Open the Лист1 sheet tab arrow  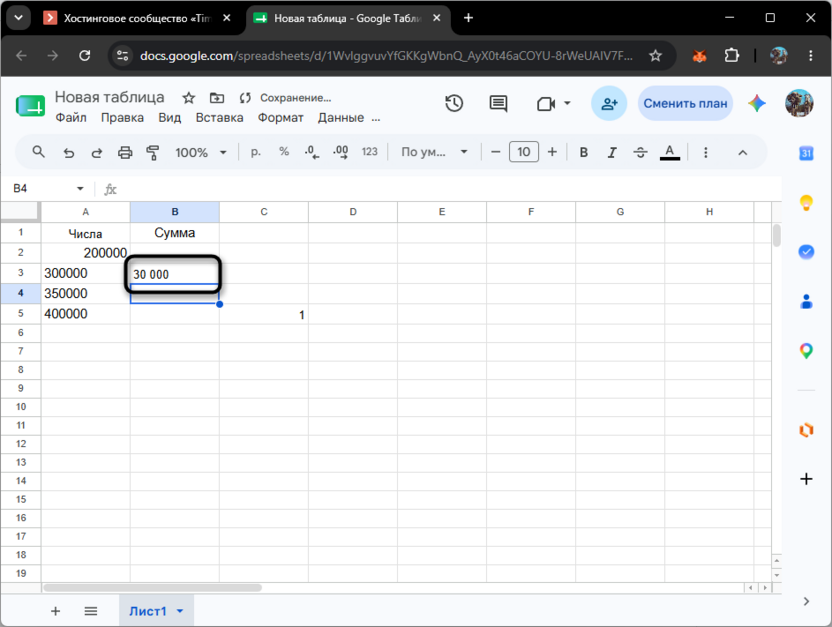click(x=180, y=611)
